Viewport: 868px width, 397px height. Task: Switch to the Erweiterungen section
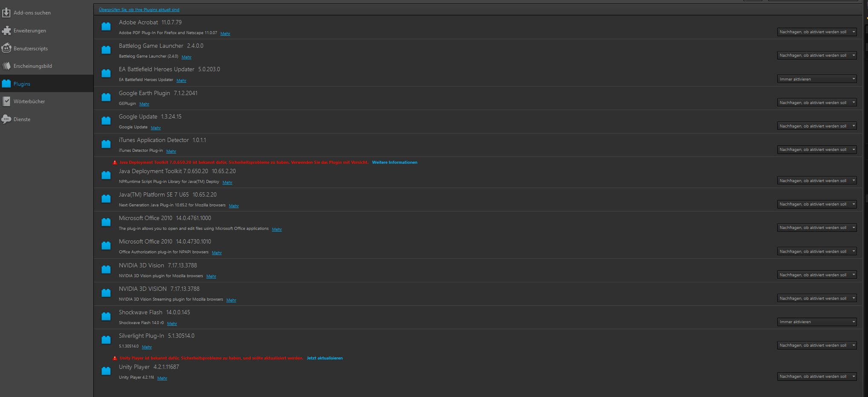click(x=46, y=31)
